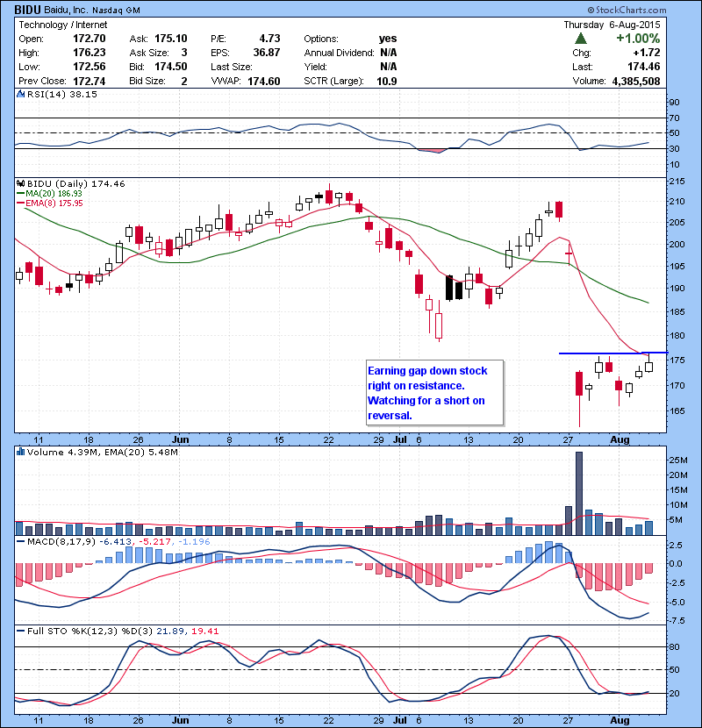The height and width of the screenshot is (728, 702).
Task: Click the Nasdaq GM exchange label
Action: 116,11
